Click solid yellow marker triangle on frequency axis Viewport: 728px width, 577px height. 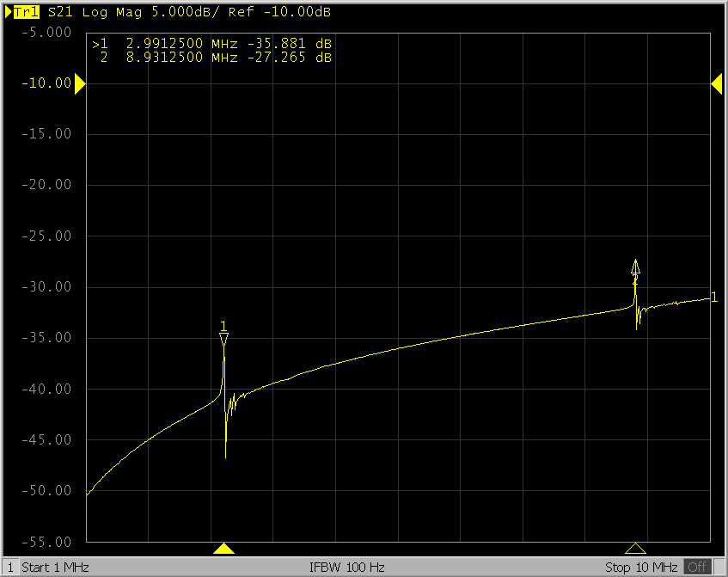[x=223, y=549]
